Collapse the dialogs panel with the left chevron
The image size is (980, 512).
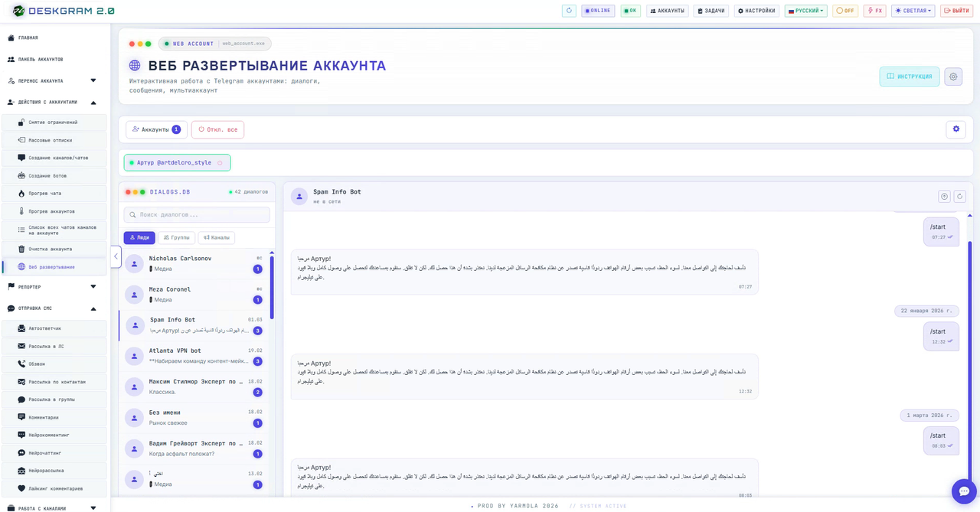click(x=116, y=256)
